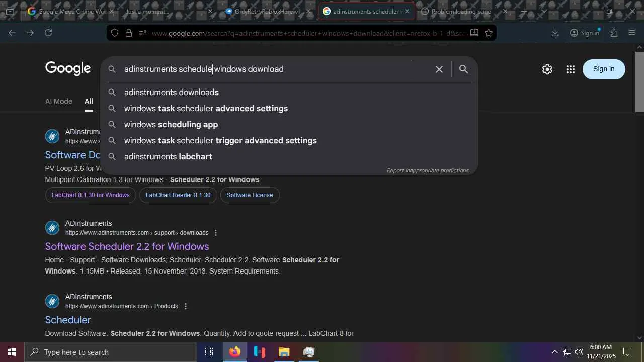
Task: Open Software Scheduler 2.2 for Windows result
Action: click(127, 246)
